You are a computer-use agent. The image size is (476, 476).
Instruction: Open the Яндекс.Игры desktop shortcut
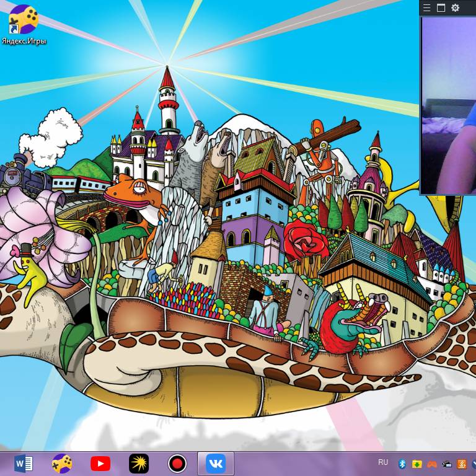pyautogui.click(x=24, y=25)
